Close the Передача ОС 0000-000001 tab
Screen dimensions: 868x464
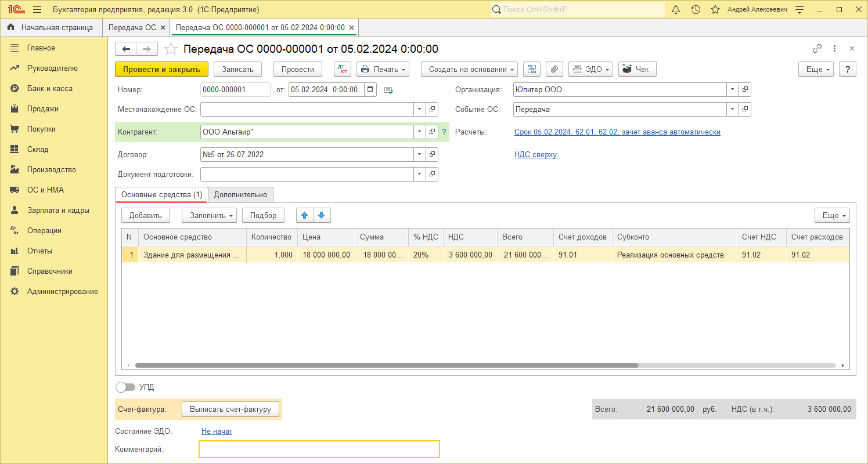[351, 27]
